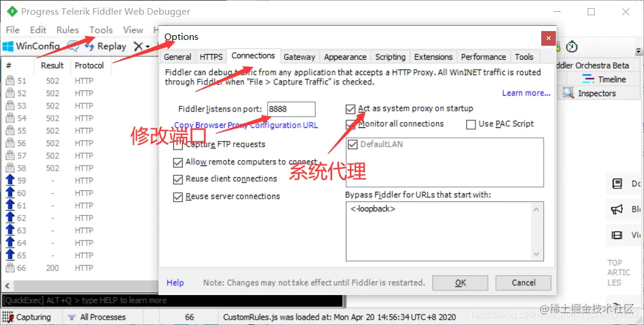Select session 55 row
This screenshot has width=644, height=325.
tap(80, 131)
